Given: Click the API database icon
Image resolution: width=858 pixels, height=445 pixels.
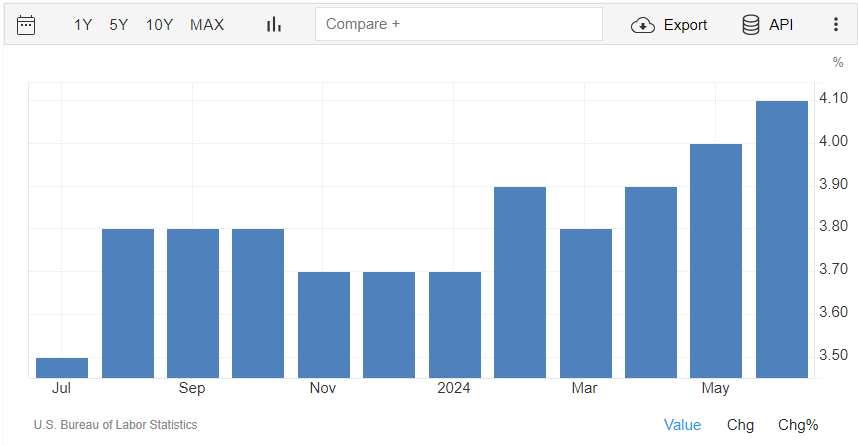Looking at the screenshot, I should pos(751,25).
